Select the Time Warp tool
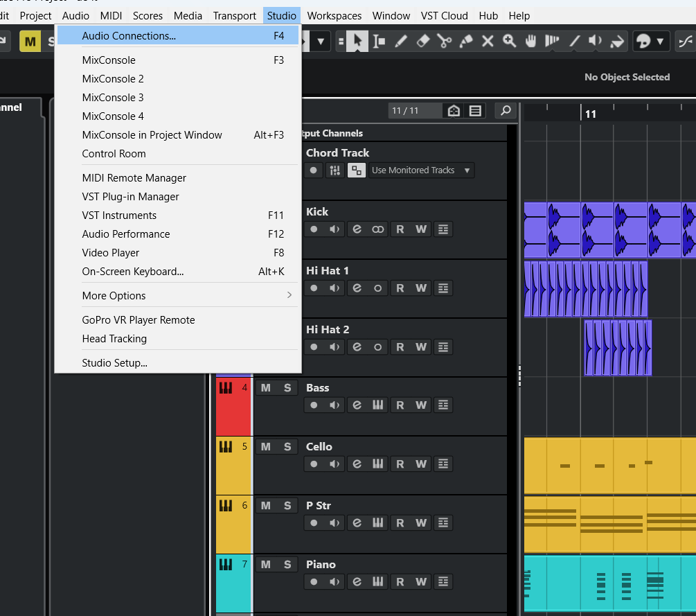Image resolution: width=696 pixels, height=616 pixels. point(552,42)
